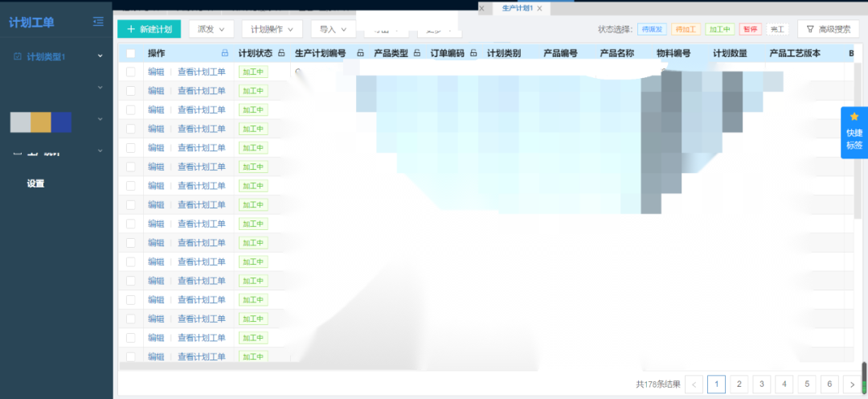
Task: Check the first row's checkbox
Action: [x=130, y=72]
